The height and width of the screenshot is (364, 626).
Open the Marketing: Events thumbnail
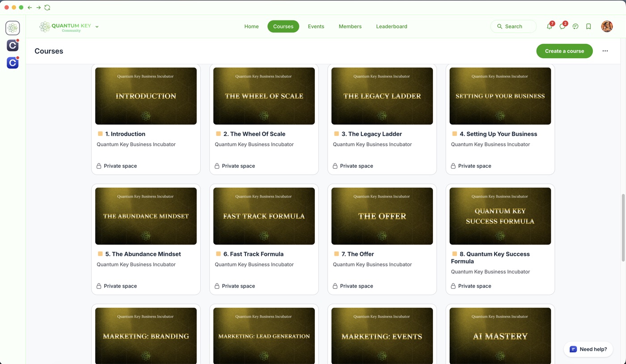pos(382,336)
